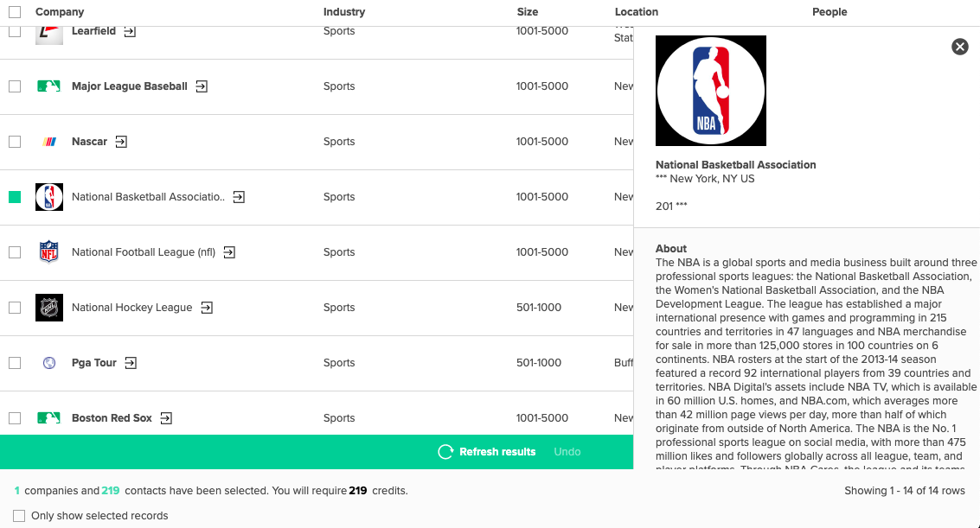Open Boston Red Sox details arrow icon
The width and height of the screenshot is (980, 528).
(166, 418)
